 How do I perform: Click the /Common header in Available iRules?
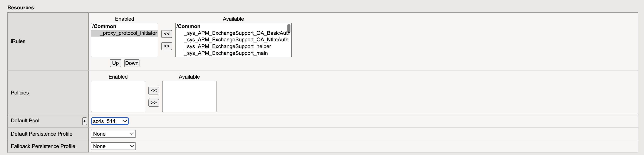[188, 26]
